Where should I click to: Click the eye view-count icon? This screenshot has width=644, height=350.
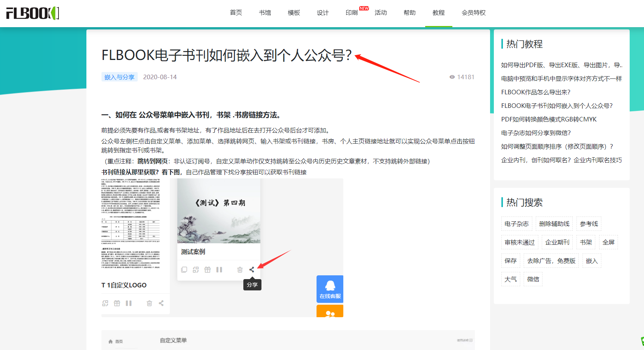(452, 77)
